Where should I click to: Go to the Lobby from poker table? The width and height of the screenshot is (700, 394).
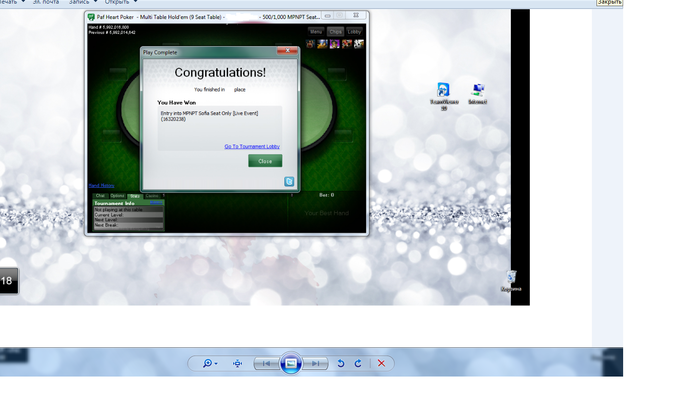pyautogui.click(x=354, y=32)
